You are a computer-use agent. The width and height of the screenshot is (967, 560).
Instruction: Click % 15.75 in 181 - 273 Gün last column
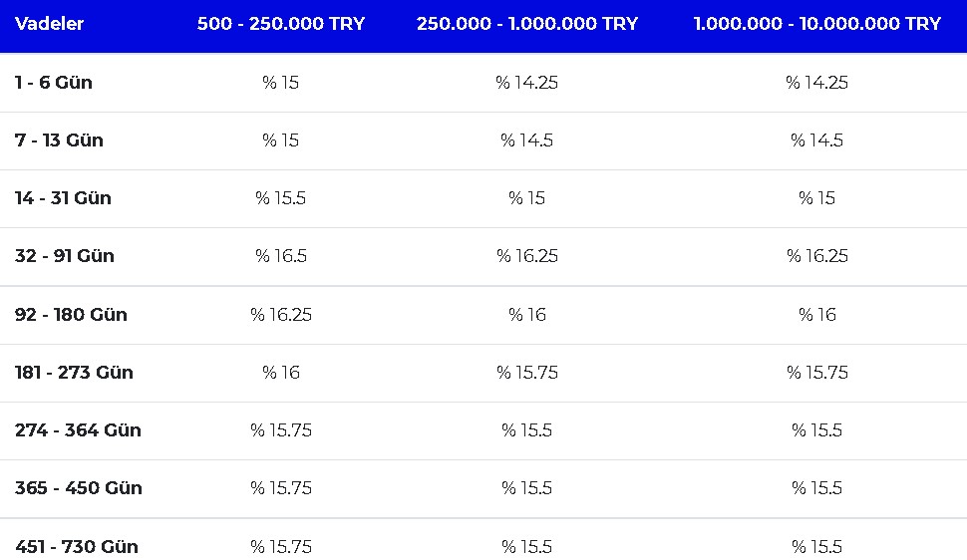coord(817,373)
